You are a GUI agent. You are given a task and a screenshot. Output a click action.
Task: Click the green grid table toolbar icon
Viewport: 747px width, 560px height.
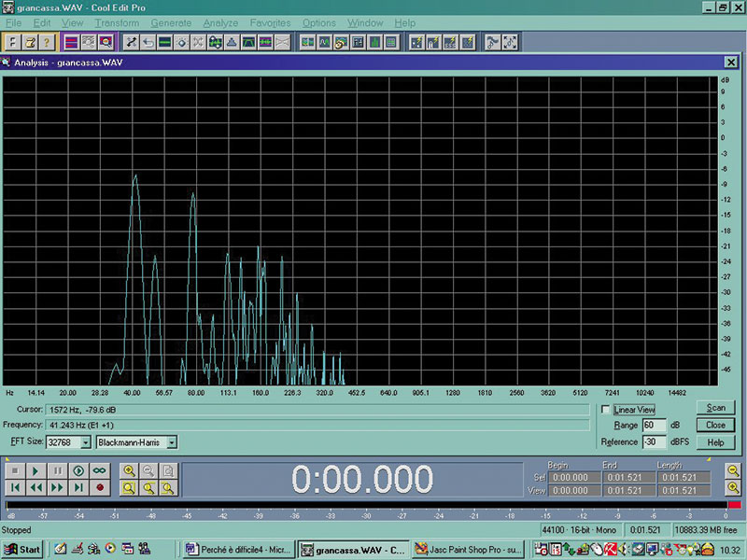[x=391, y=42]
